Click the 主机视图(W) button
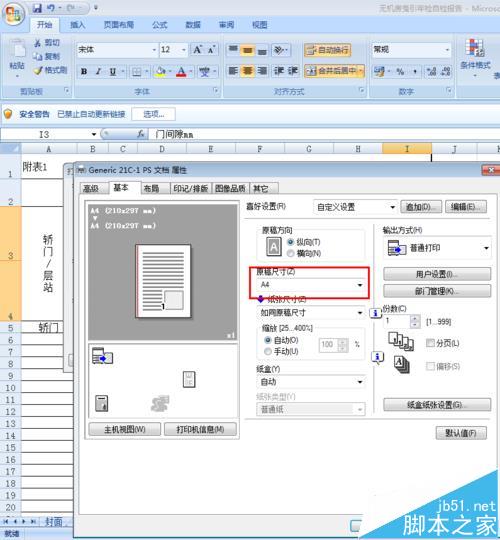The height and width of the screenshot is (540, 500). 125,429
